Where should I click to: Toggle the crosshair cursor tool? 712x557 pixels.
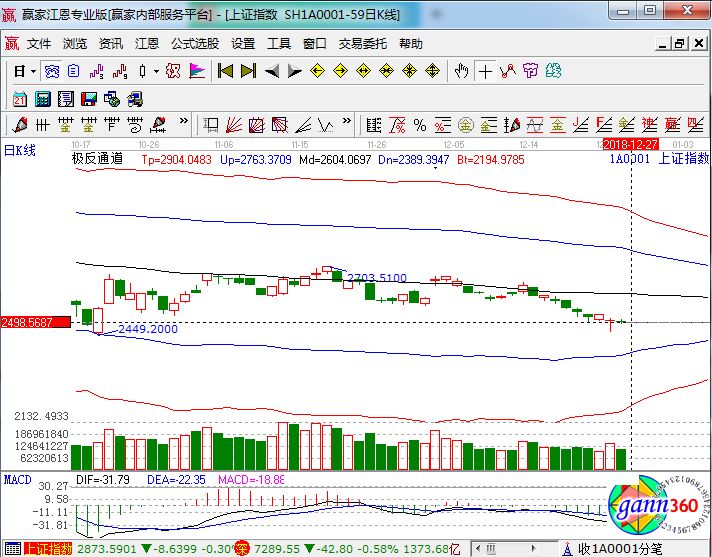485,71
